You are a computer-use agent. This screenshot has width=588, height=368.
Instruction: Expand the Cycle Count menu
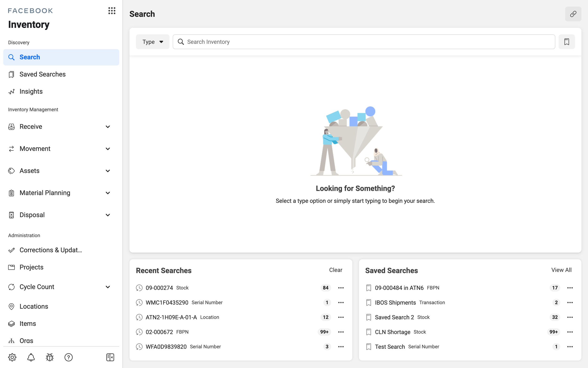coord(108,287)
